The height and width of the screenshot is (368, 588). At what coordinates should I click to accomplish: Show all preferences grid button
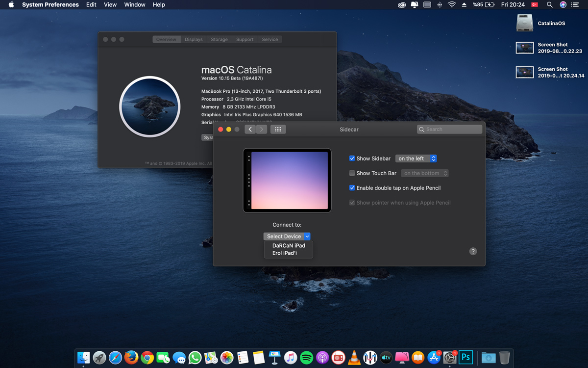[x=278, y=129]
